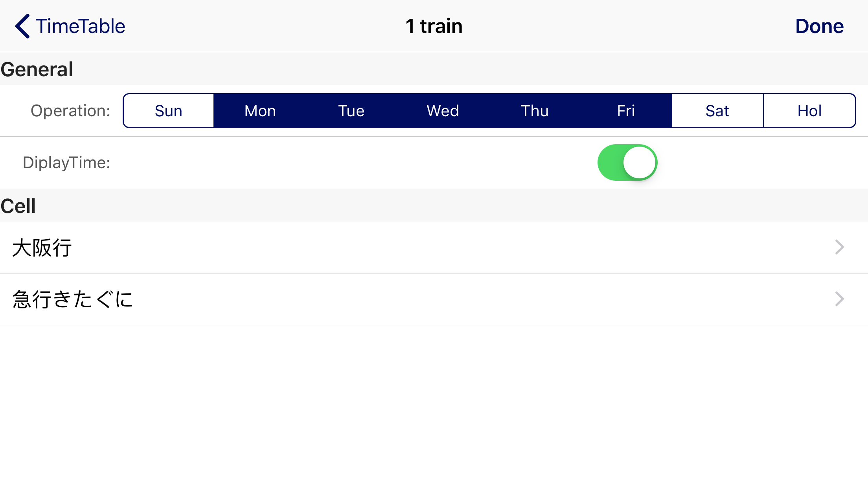Switch off the DiplayTime toggle
The height and width of the screenshot is (488, 868).
point(627,163)
